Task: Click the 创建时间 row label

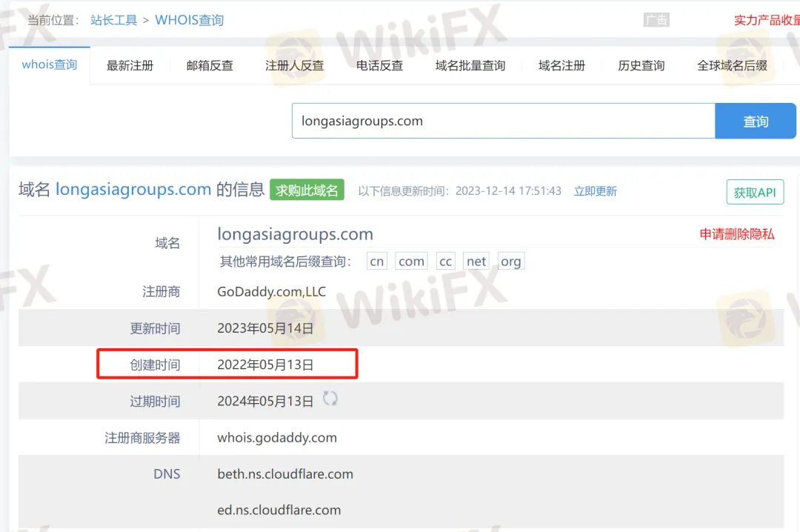Action: click(x=155, y=365)
